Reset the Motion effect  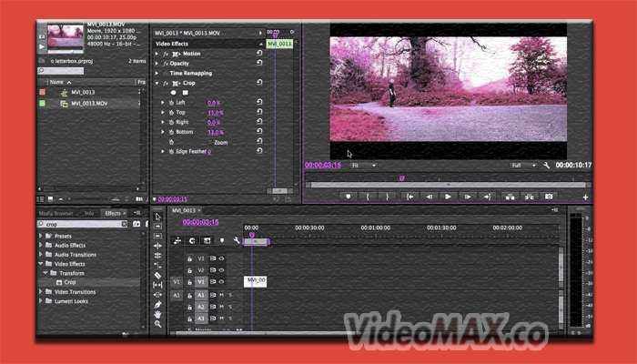pos(259,53)
